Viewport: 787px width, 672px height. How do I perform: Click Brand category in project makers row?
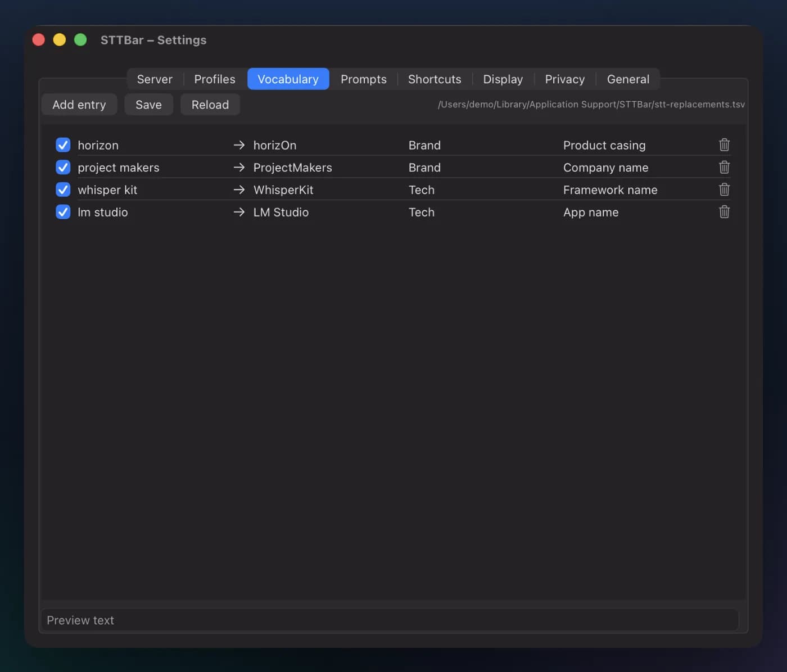[424, 168]
